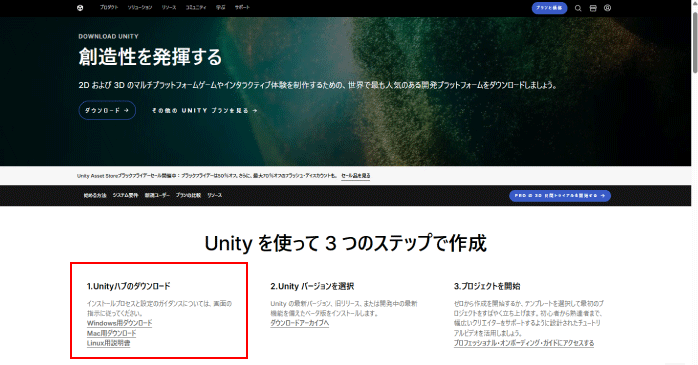This screenshot has width=698, height=365.
Task: Open the search icon in header
Action: [578, 8]
